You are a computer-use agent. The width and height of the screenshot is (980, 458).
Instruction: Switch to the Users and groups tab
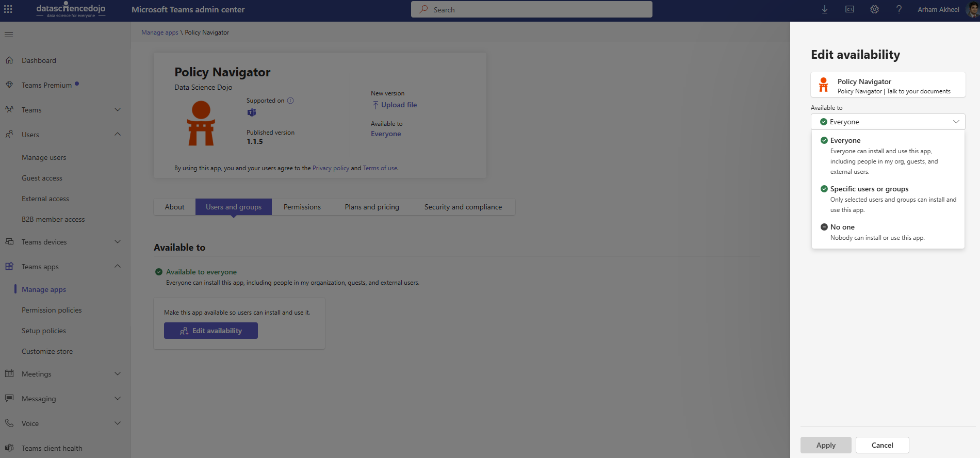[234, 207]
